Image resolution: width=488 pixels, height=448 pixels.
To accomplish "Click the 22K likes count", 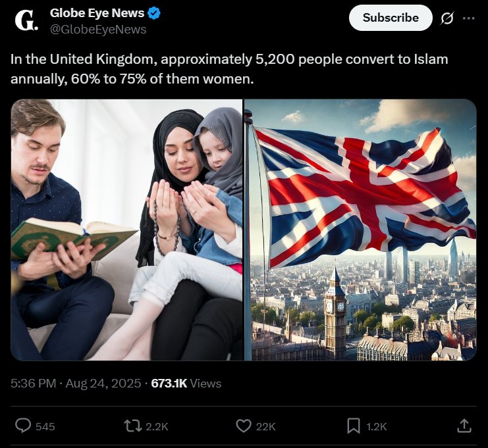I will (x=265, y=426).
